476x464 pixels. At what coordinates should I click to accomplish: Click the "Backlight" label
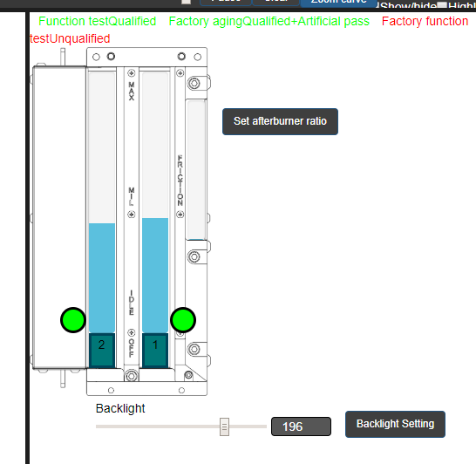coord(120,408)
